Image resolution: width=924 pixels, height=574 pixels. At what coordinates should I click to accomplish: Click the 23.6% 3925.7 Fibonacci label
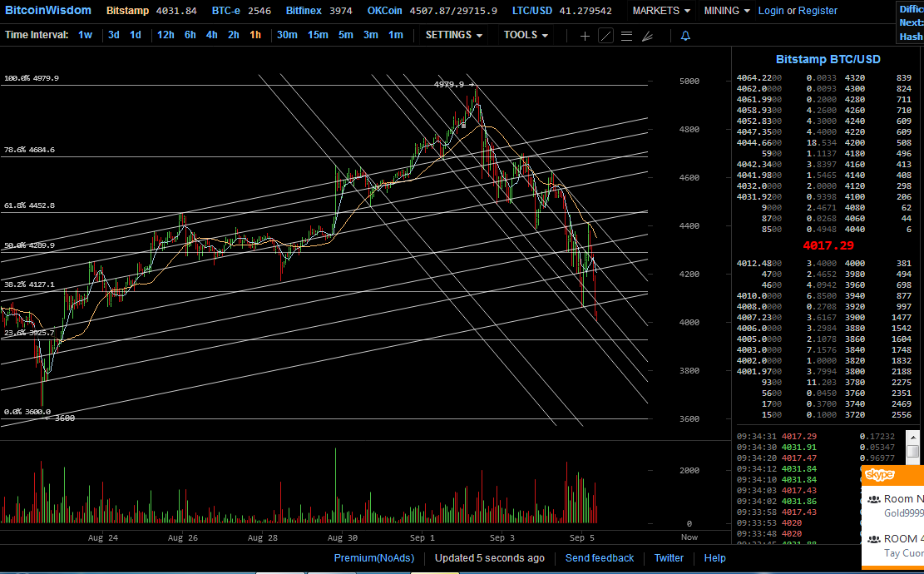[29, 333]
